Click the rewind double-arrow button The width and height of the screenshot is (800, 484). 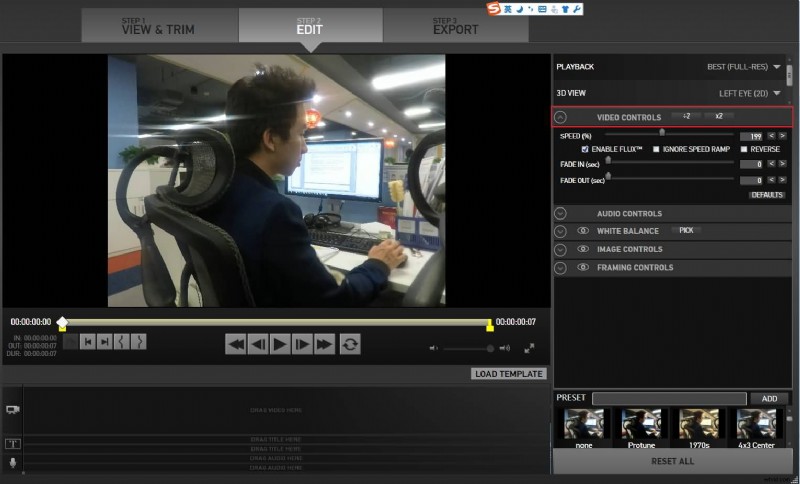[x=236, y=344]
